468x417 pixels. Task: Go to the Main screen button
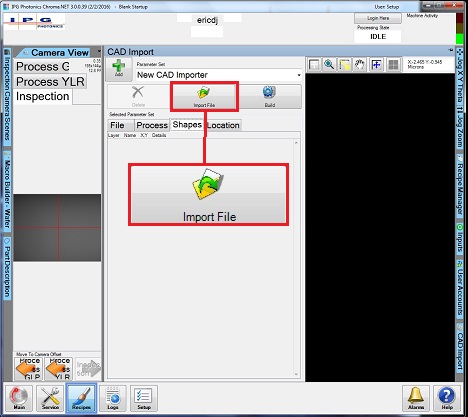pyautogui.click(x=19, y=398)
